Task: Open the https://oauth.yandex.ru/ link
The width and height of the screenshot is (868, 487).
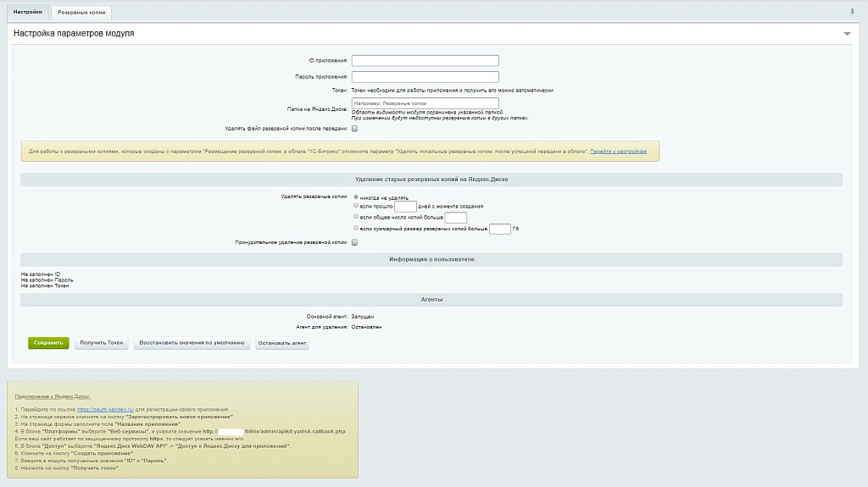Action: 105,410
